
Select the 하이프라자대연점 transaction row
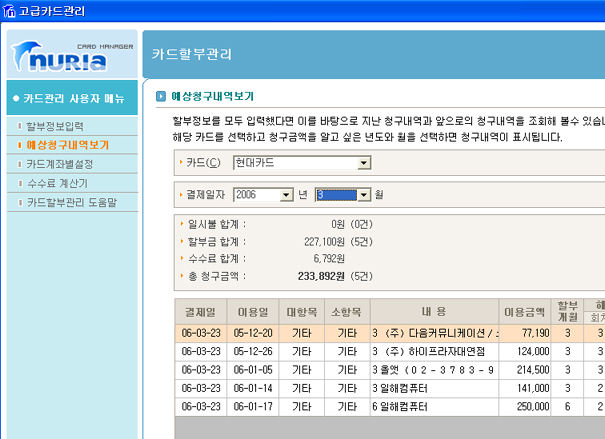click(x=433, y=352)
